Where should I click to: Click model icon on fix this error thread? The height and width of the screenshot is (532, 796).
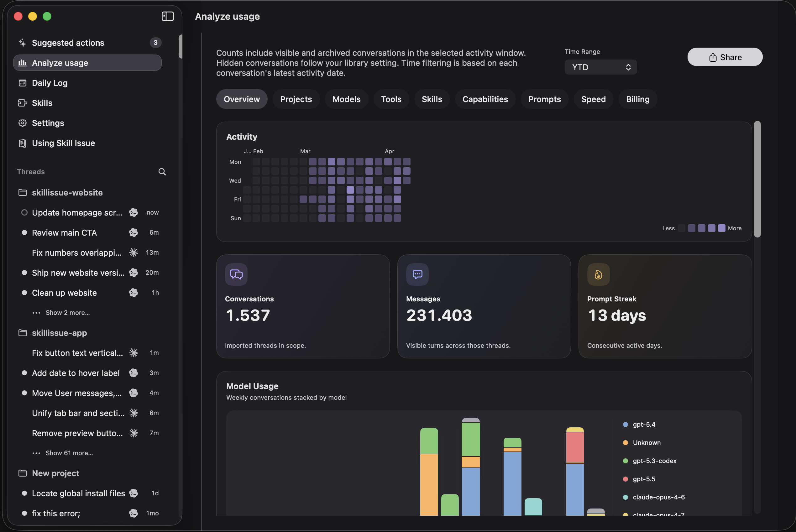coord(133,513)
